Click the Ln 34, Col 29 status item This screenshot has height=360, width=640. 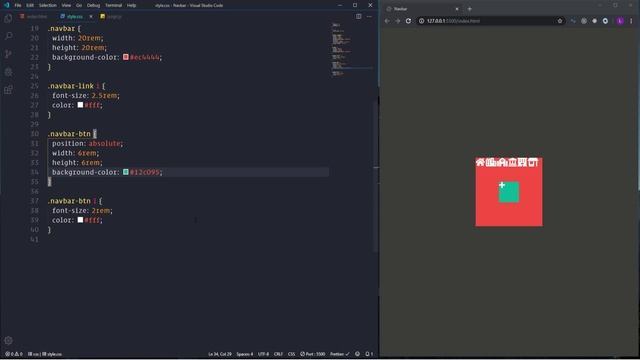[220, 354]
